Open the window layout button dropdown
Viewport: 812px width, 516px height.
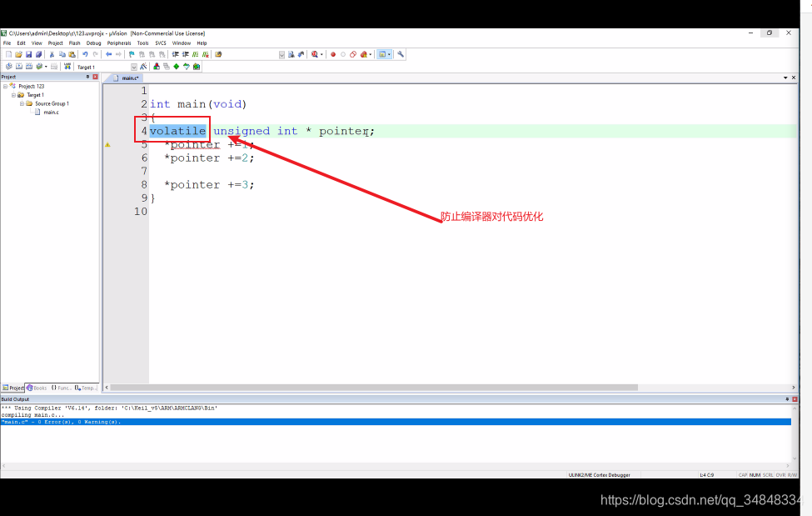[390, 54]
